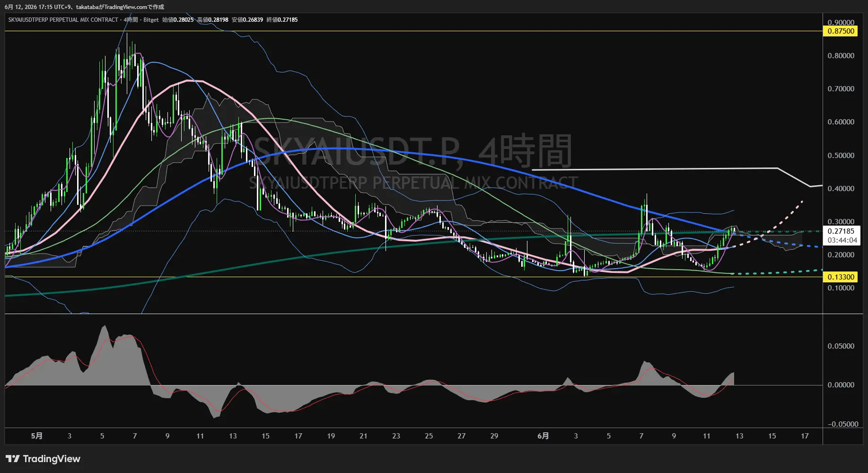Click the 25 date on time axis
This screenshot has height=473, width=868.
(429, 436)
